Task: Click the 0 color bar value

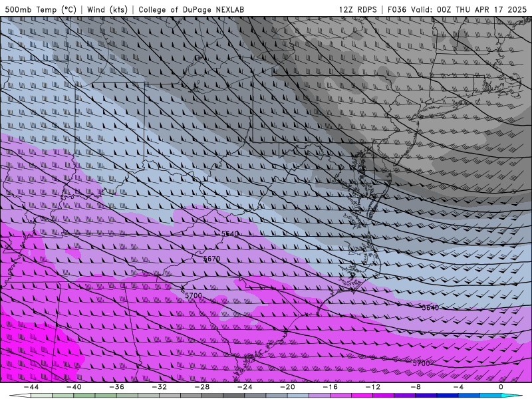Action: [x=501, y=387]
